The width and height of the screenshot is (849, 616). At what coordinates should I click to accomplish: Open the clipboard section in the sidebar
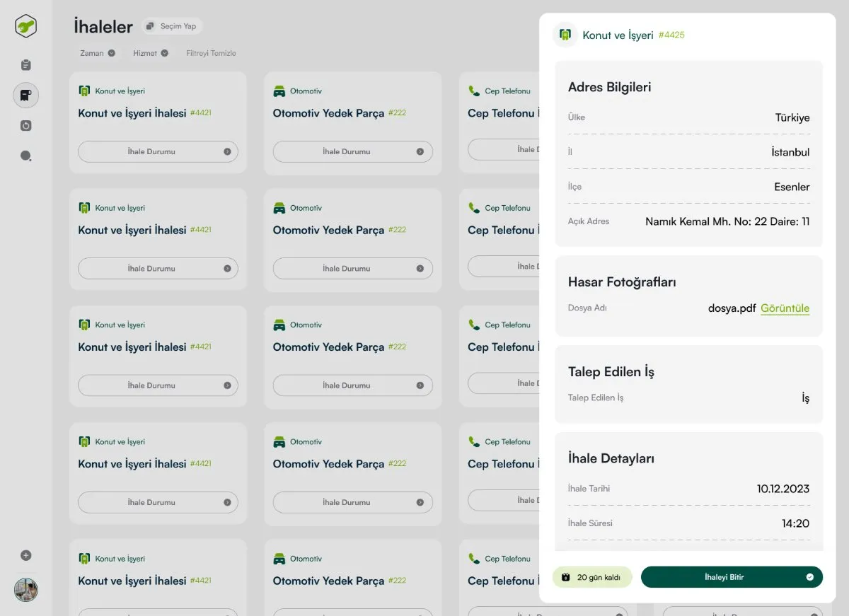click(26, 65)
